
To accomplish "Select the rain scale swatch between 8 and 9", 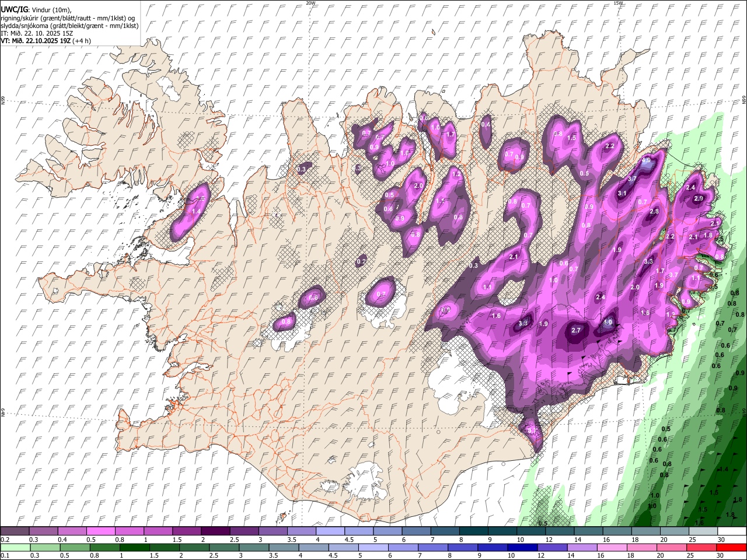I will (x=462, y=548).
